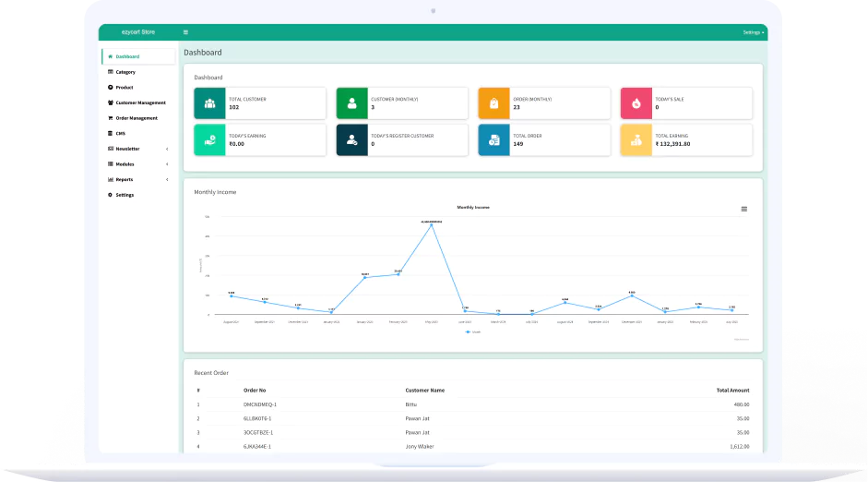This screenshot has width=868, height=482.
Task: Expand the Newsletter submenu chevron
Action: point(167,149)
